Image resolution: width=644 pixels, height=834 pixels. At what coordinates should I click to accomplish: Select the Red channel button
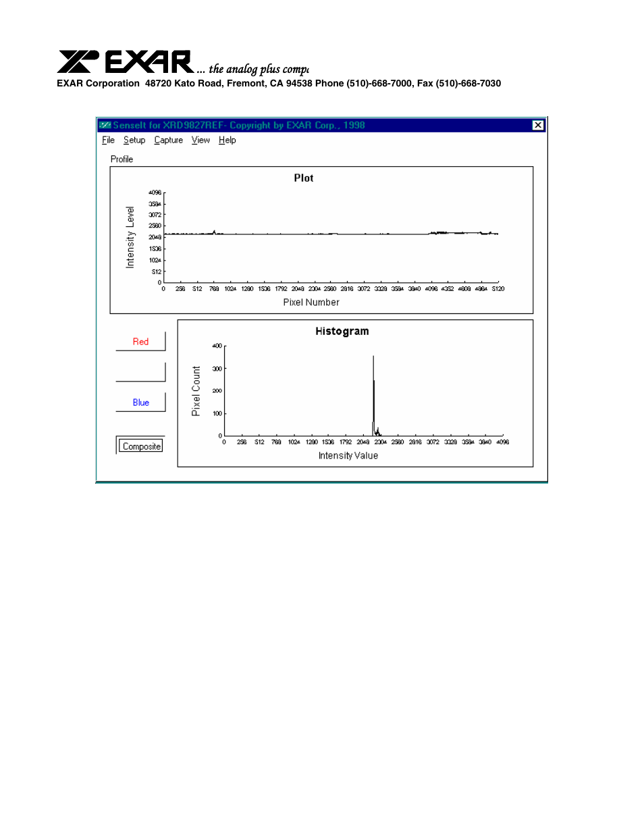click(140, 342)
